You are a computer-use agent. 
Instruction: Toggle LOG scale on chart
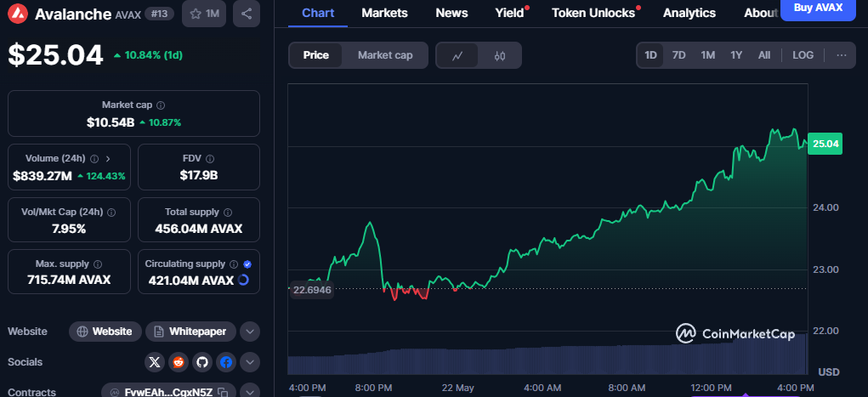pos(803,55)
